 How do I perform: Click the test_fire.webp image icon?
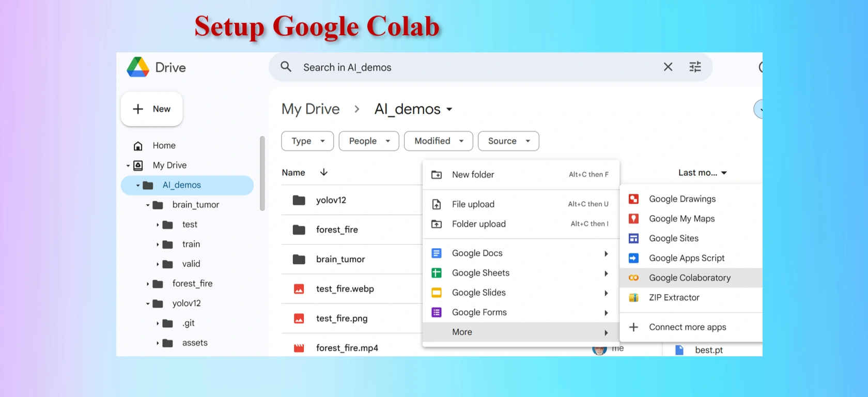(299, 289)
